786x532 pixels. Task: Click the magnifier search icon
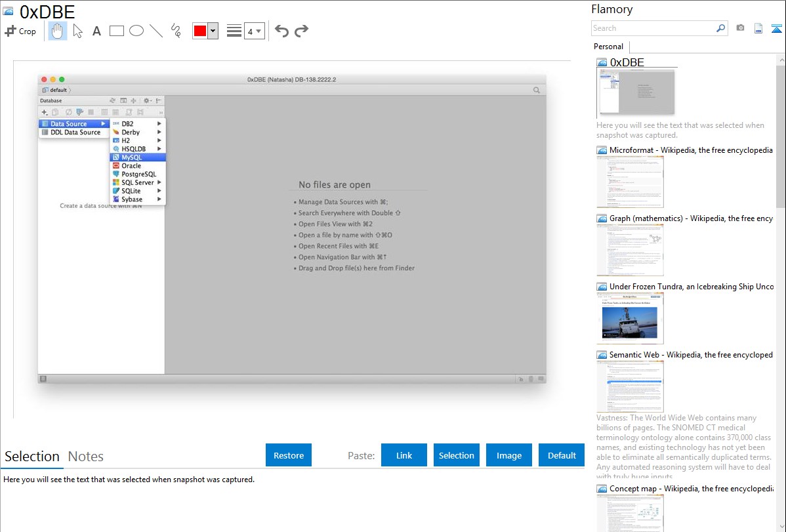721,28
